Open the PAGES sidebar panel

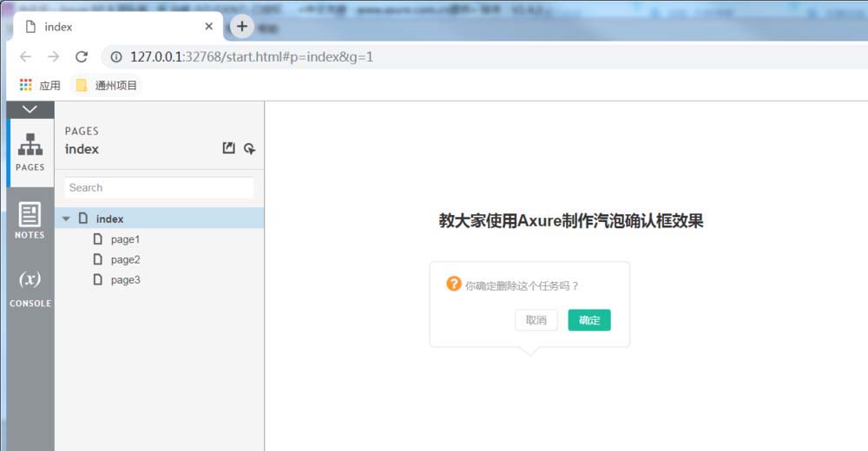[30, 152]
